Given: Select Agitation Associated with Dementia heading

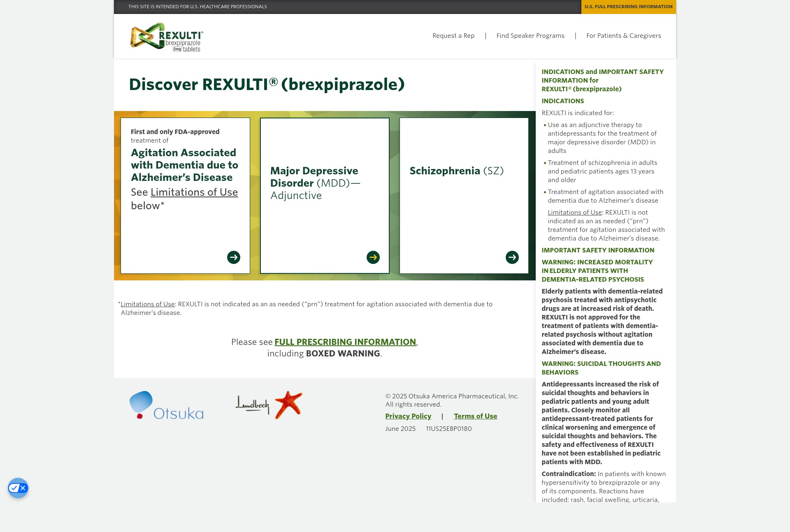Looking at the screenshot, I should tap(184, 165).
